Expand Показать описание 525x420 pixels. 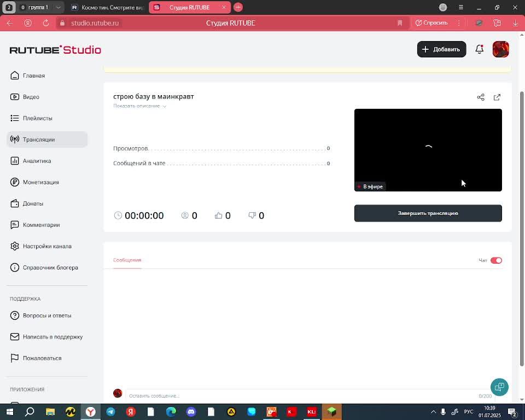pos(139,106)
